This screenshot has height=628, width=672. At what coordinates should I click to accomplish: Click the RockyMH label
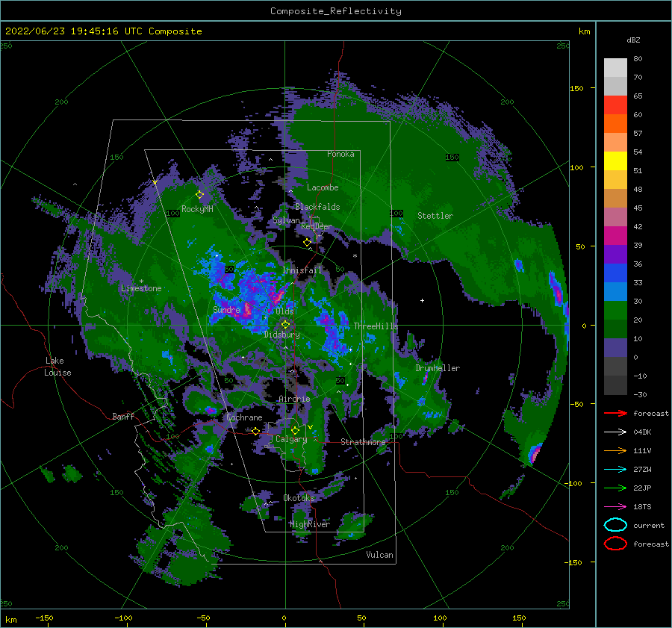(x=197, y=209)
